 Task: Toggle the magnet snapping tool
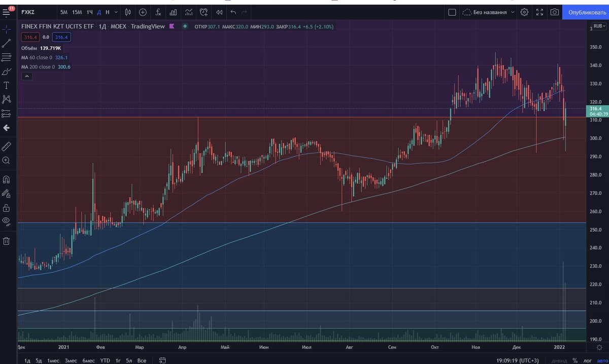point(7,179)
